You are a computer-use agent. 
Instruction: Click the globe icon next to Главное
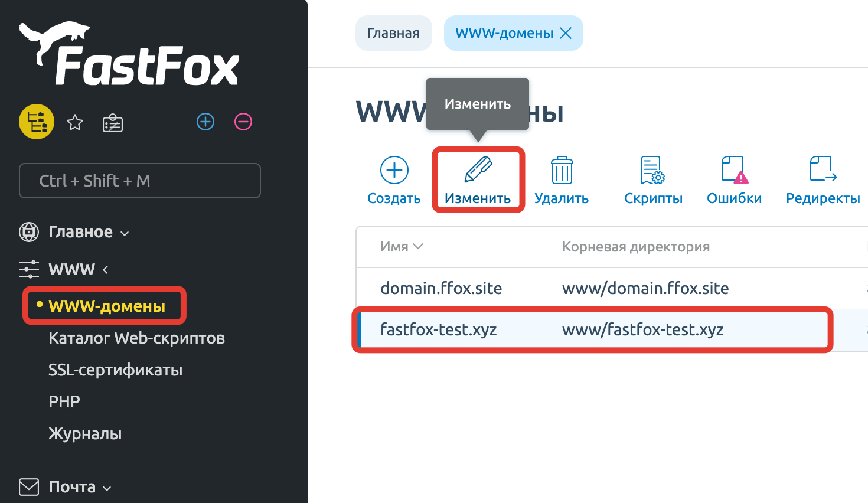coord(29,232)
